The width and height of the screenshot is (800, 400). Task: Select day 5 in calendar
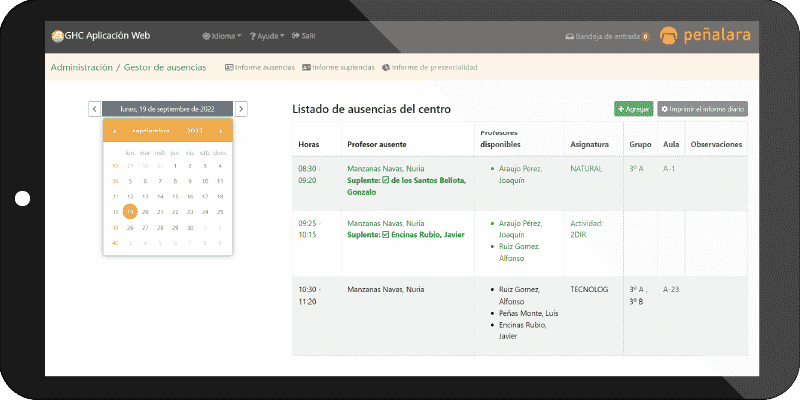(130, 181)
